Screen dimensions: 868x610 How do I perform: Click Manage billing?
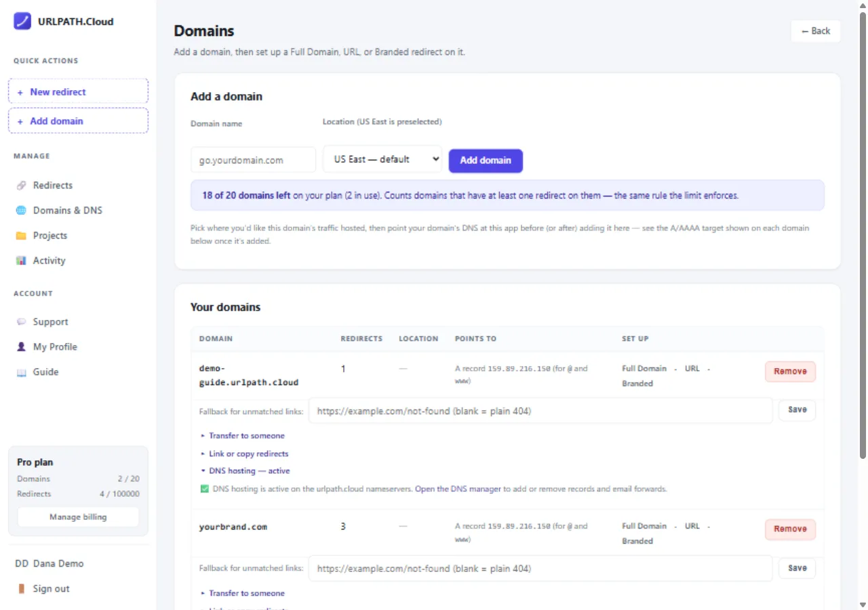[78, 516]
